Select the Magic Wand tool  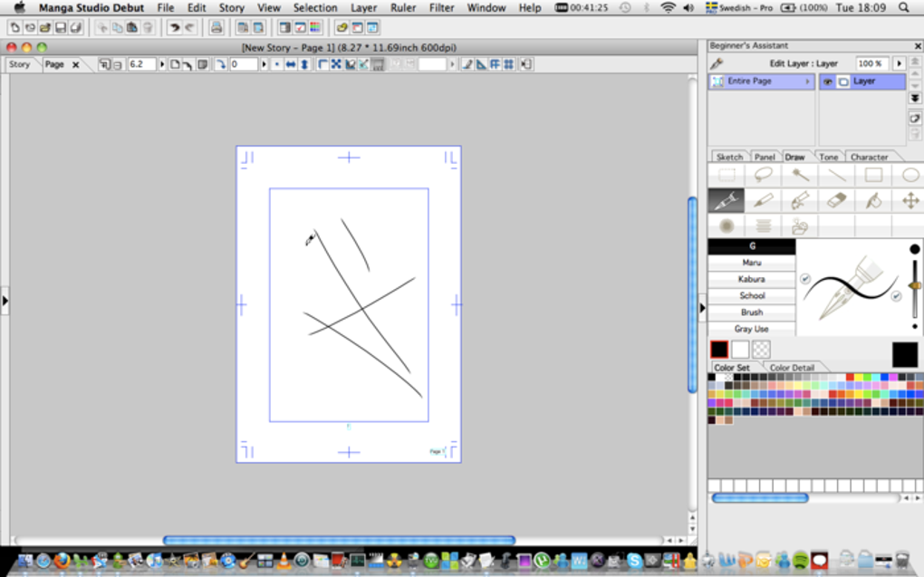(x=800, y=175)
